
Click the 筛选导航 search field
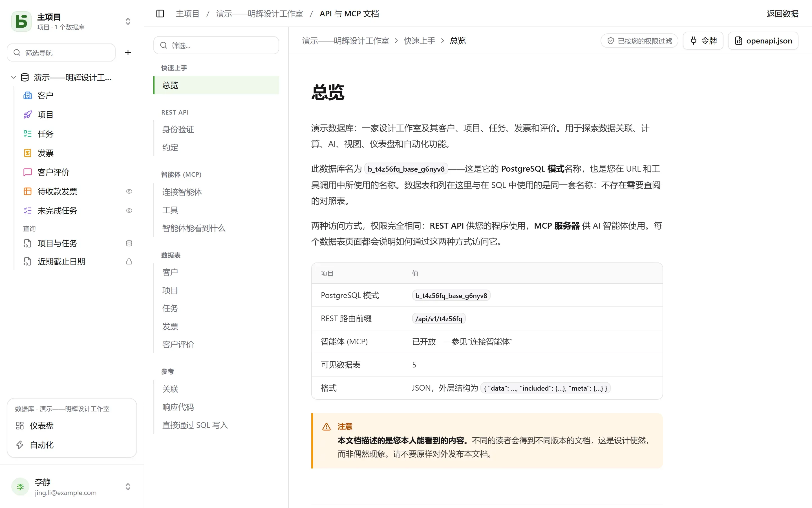61,52
